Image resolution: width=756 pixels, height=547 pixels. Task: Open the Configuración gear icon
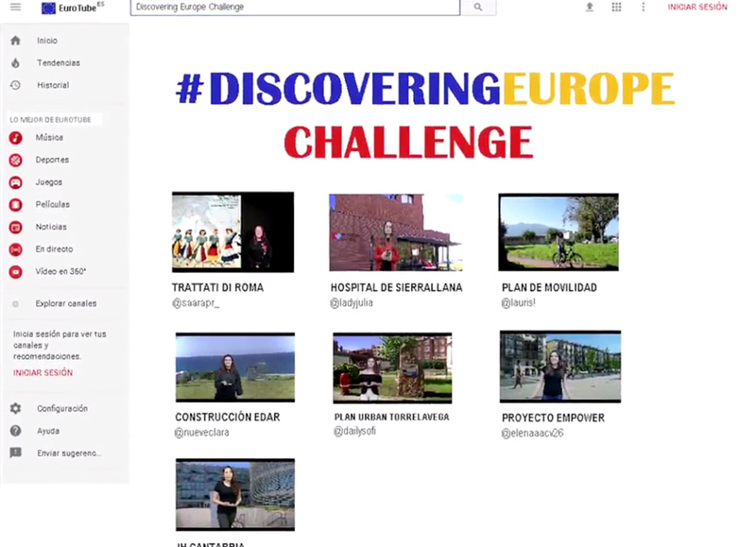point(15,409)
